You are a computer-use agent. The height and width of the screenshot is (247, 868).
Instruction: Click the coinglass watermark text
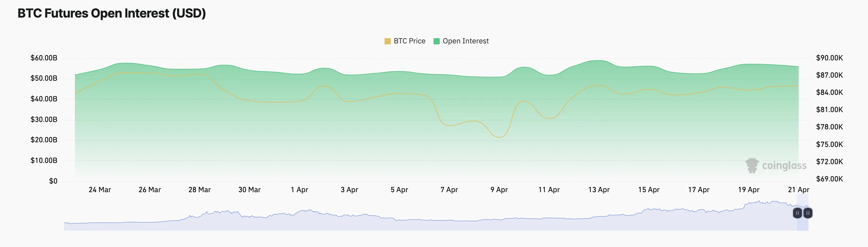pos(784,166)
